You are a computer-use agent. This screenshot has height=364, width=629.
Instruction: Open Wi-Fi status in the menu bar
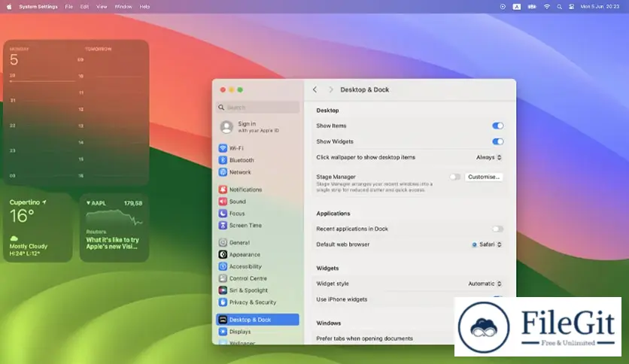pos(546,7)
